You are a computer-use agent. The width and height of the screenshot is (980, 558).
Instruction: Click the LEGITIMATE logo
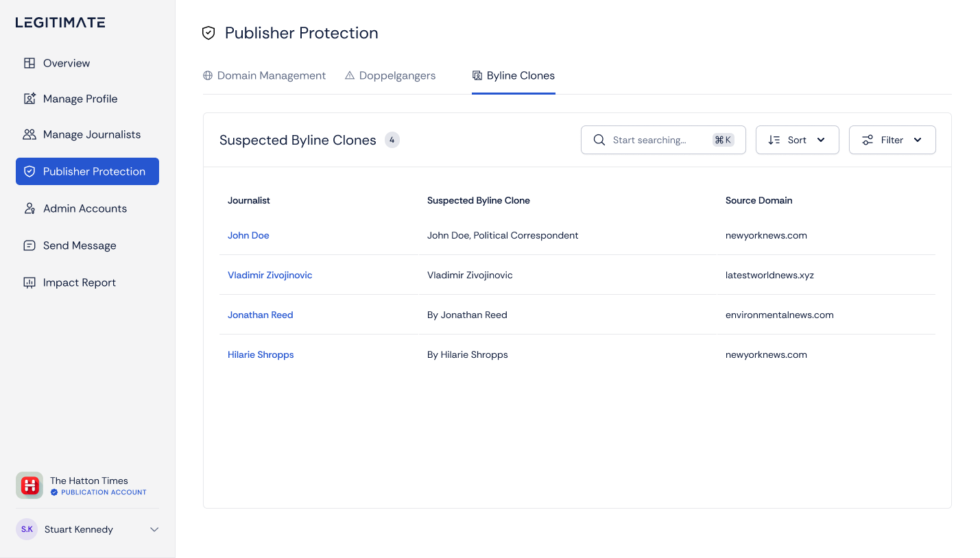pos(60,23)
